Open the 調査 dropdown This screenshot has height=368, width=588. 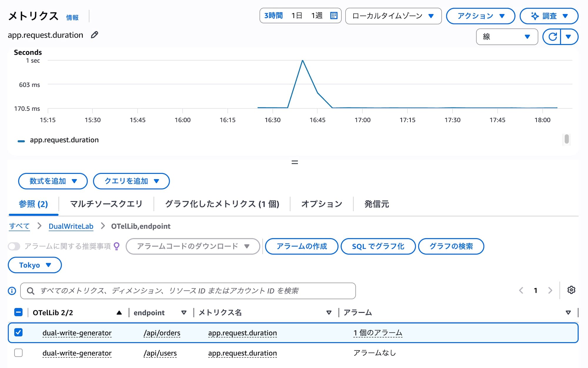click(x=549, y=16)
